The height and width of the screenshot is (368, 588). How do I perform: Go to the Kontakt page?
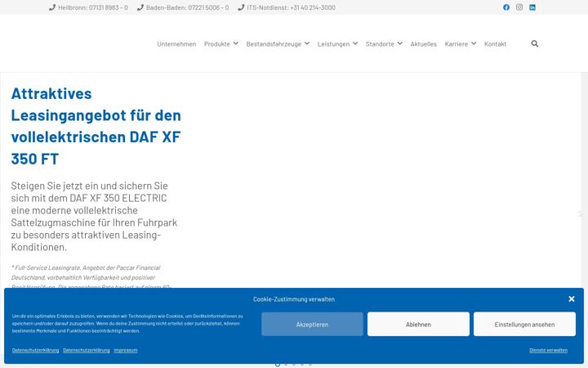click(495, 44)
